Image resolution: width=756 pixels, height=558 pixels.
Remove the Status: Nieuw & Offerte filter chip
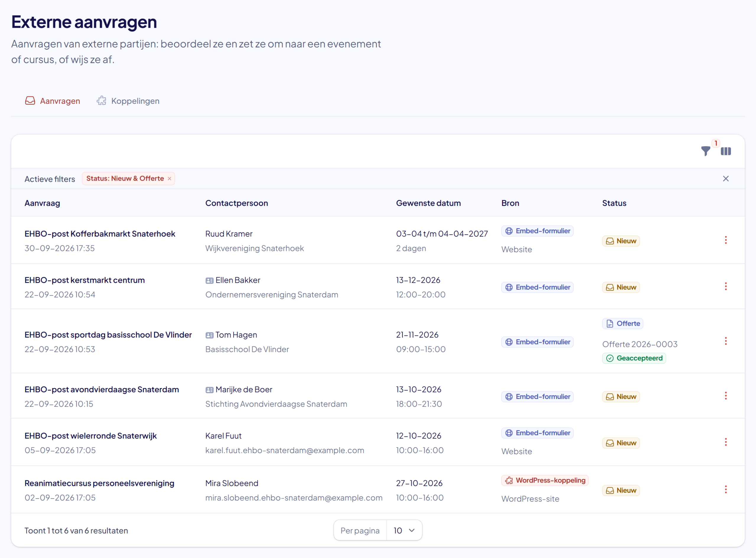(x=170, y=179)
